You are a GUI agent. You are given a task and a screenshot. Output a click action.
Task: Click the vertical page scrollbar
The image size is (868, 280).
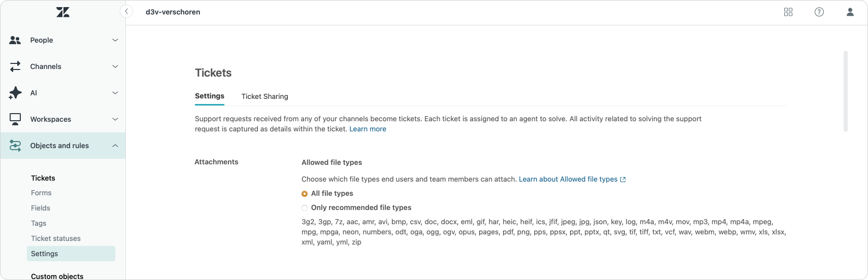846,91
